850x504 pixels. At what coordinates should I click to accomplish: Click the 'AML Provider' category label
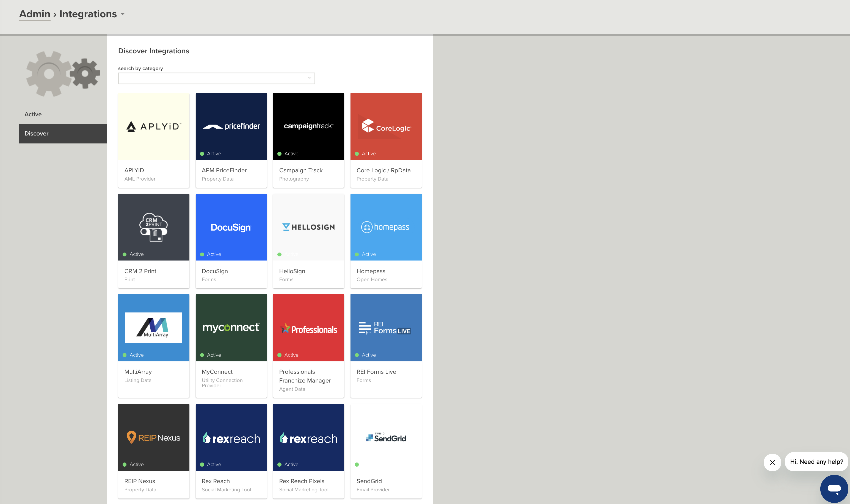[140, 179]
